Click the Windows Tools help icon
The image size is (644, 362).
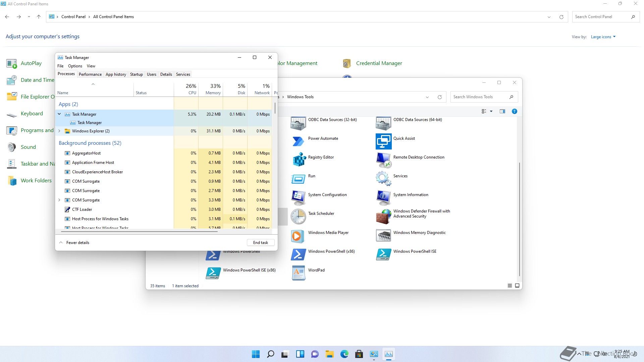tap(514, 111)
